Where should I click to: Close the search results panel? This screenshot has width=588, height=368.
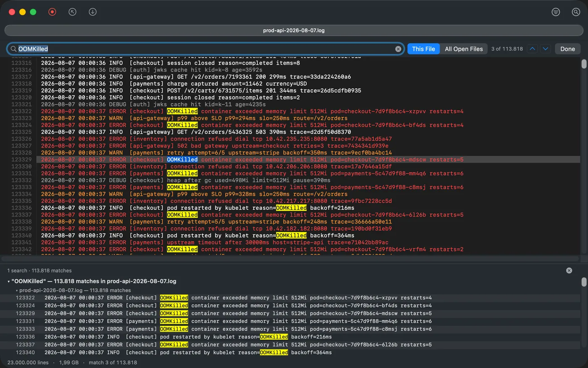click(569, 270)
